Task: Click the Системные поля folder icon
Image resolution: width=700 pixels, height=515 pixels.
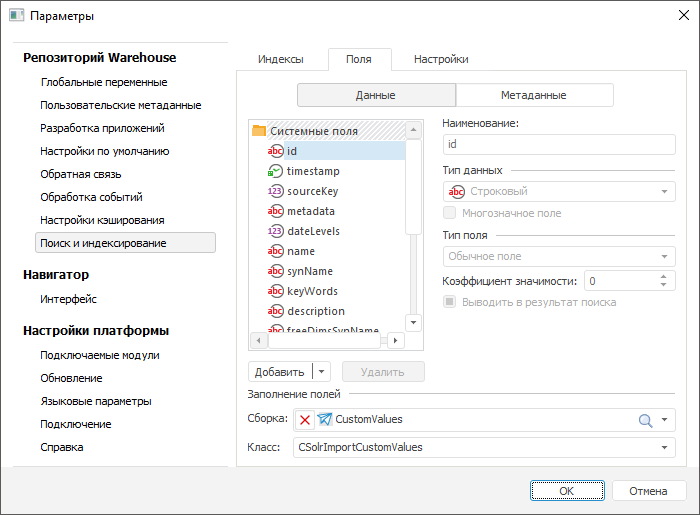Action: point(259,131)
